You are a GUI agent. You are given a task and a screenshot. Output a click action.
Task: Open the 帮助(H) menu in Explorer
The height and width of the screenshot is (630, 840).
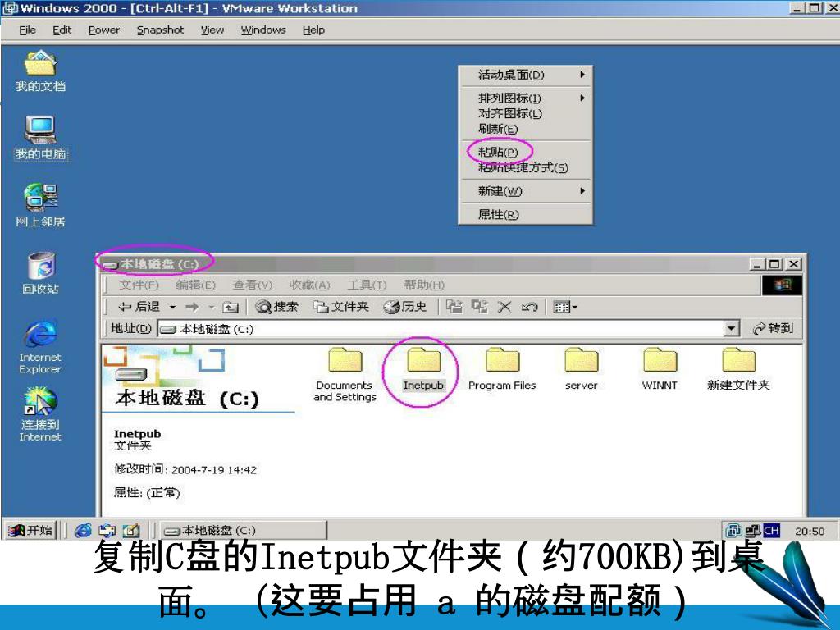coord(424,285)
